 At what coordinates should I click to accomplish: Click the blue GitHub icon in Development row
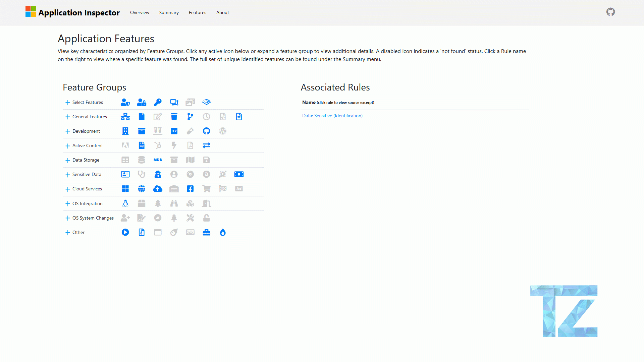[206, 131]
